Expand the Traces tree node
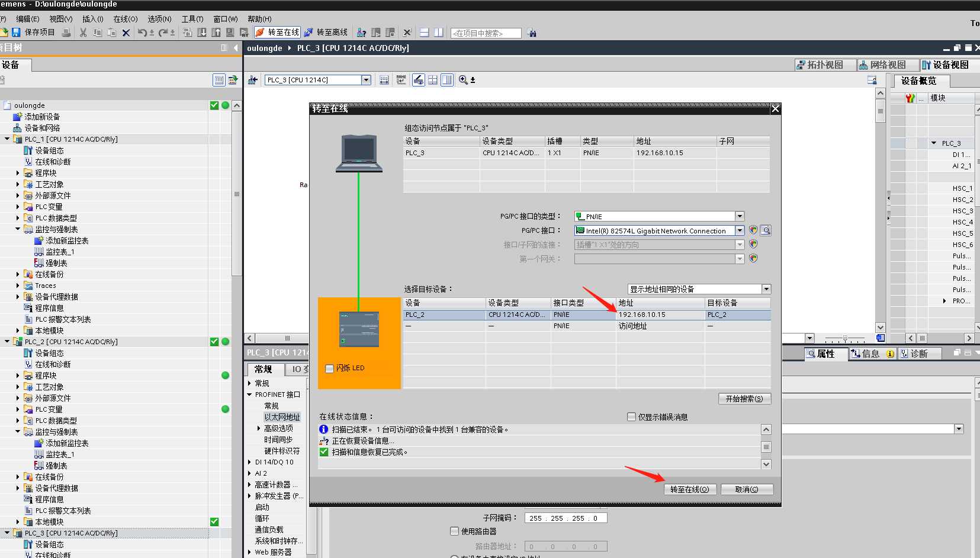The height and width of the screenshot is (558, 980). tap(18, 286)
